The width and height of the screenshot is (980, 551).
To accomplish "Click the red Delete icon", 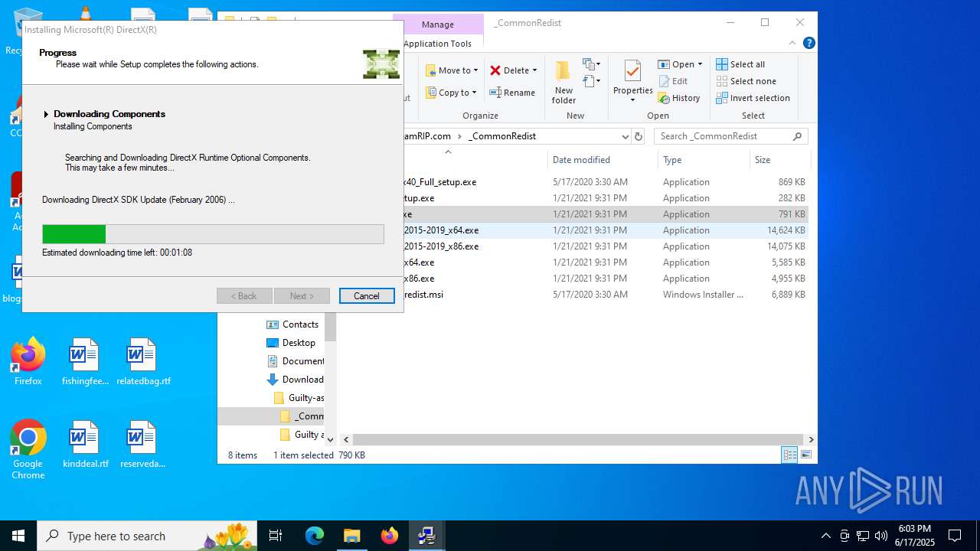I will coord(495,70).
